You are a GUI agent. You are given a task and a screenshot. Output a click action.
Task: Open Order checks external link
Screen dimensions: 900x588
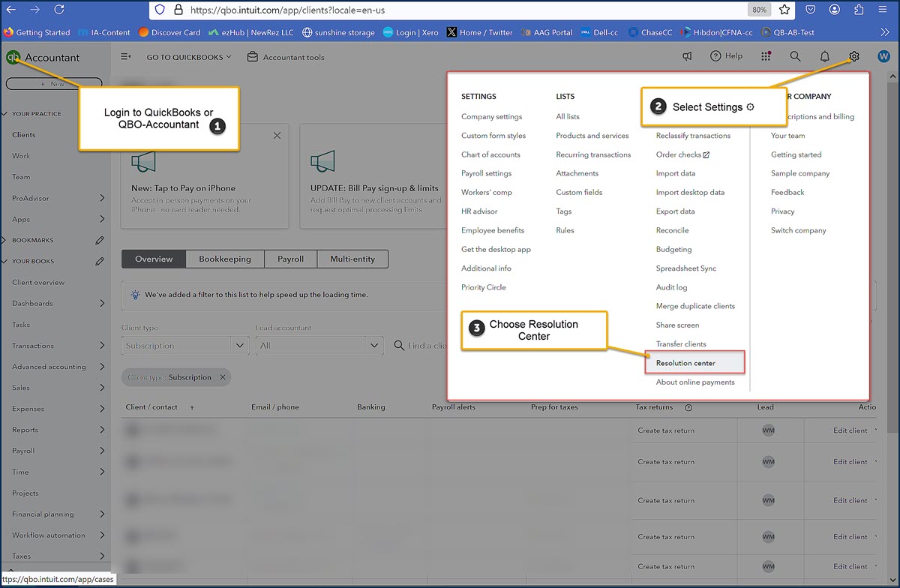click(682, 154)
